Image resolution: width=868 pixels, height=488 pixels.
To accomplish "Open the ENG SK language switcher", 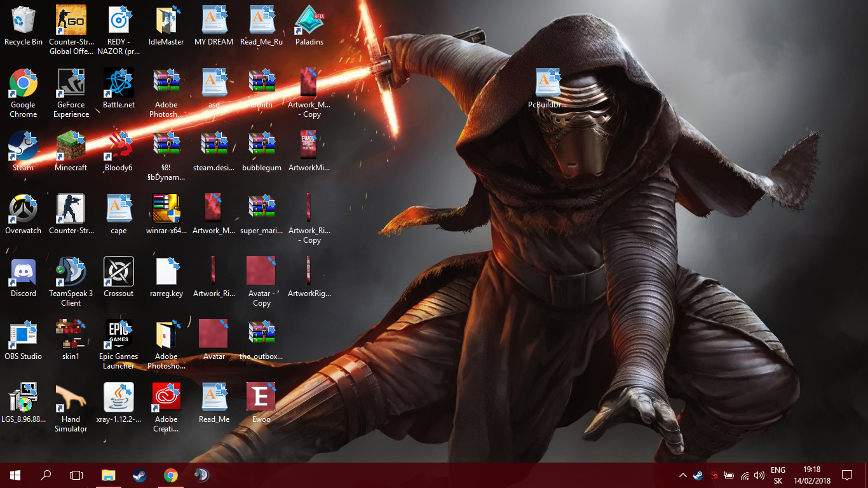I will coord(778,475).
